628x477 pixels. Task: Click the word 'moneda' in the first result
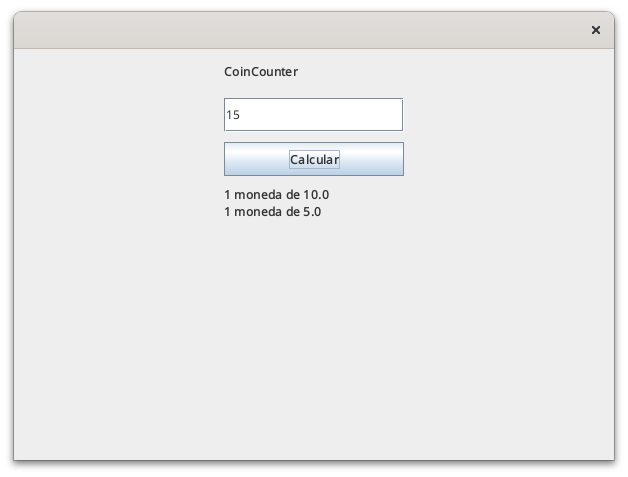click(258, 195)
